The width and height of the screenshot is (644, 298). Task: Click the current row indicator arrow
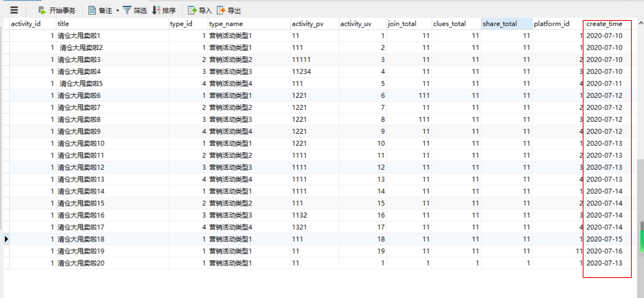tap(6, 239)
